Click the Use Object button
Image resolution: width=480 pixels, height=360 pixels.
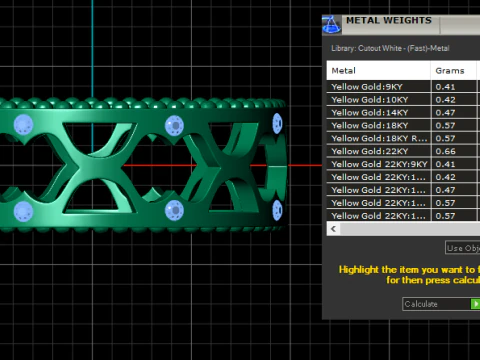pyautogui.click(x=463, y=248)
